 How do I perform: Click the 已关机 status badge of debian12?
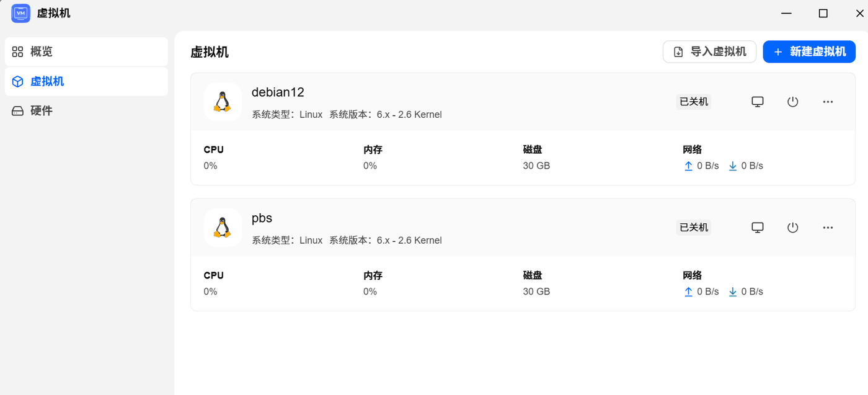pos(694,102)
